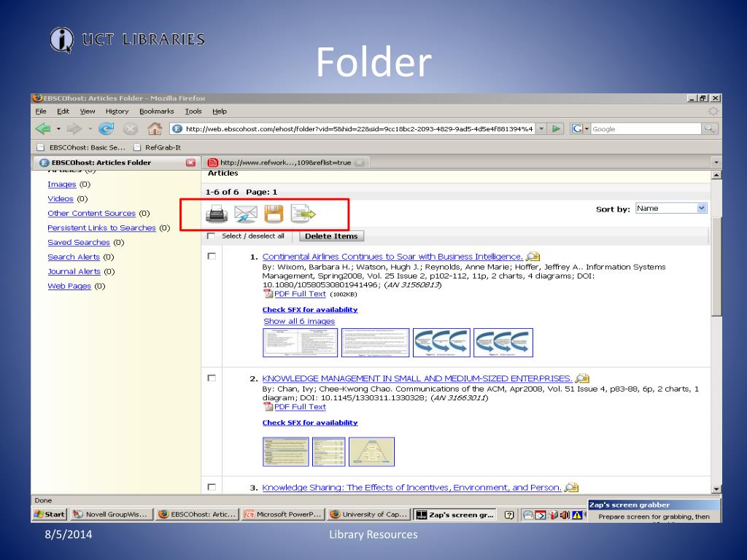Click Show all 6 images link
Image resolution: width=747 pixels, height=560 pixels.
pyautogui.click(x=299, y=322)
